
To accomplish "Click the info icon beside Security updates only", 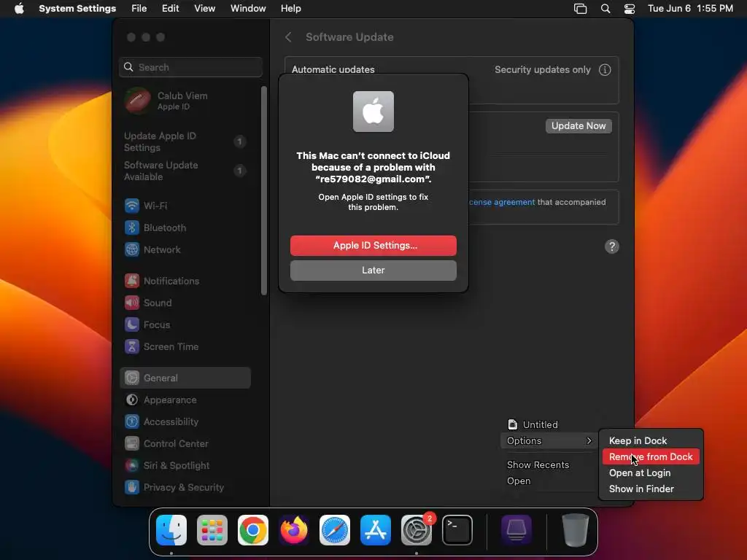I will 605,70.
